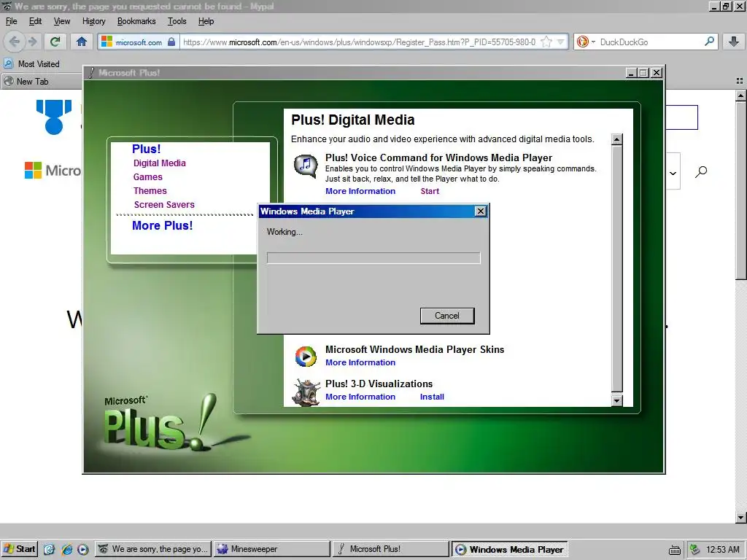Close the Windows Media Player dialog
The width and height of the screenshot is (747, 560).
[481, 211]
